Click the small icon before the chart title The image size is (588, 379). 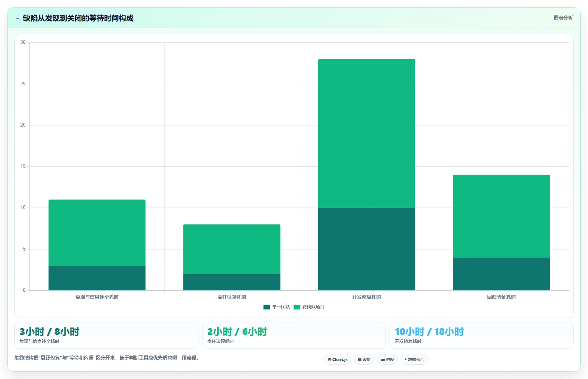point(17,18)
